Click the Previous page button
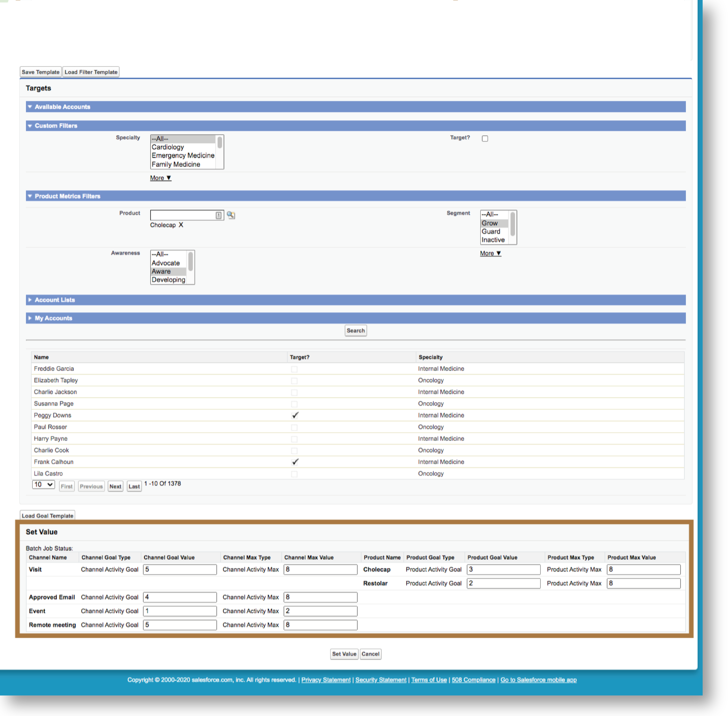 [x=91, y=486]
